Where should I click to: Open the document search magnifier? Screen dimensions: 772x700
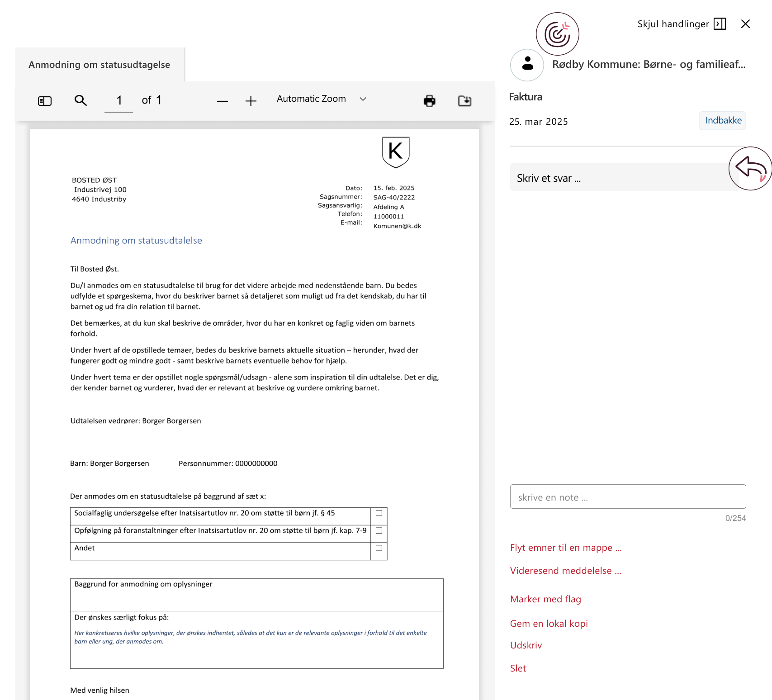coord(81,100)
